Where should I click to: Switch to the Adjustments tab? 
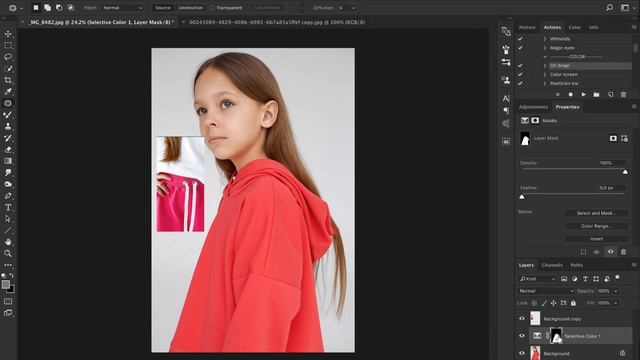(x=533, y=107)
